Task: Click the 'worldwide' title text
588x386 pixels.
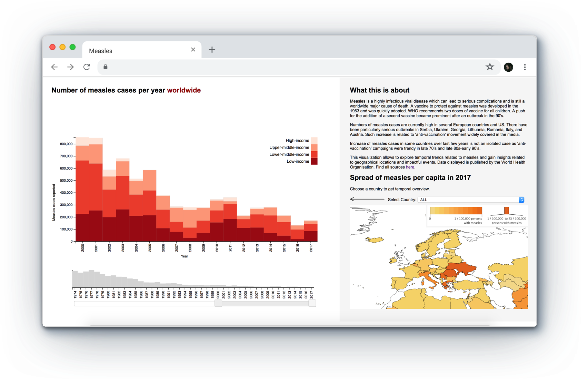Action: click(184, 90)
